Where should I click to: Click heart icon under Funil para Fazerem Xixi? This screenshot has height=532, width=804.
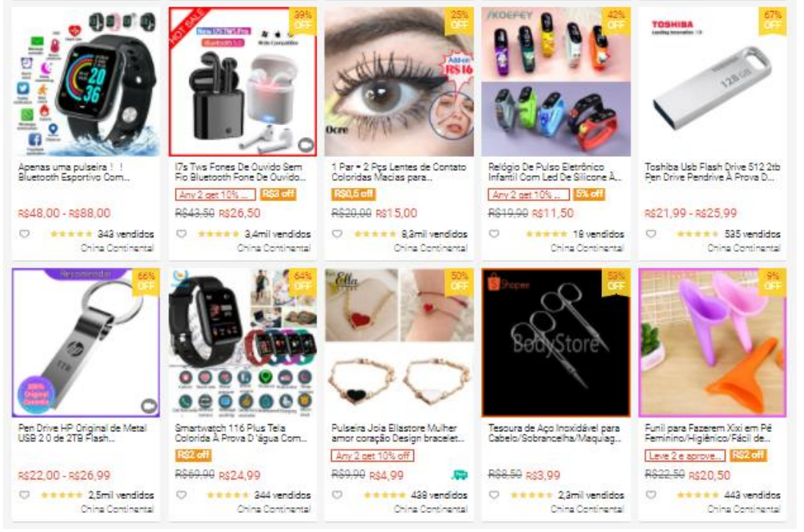651,495
